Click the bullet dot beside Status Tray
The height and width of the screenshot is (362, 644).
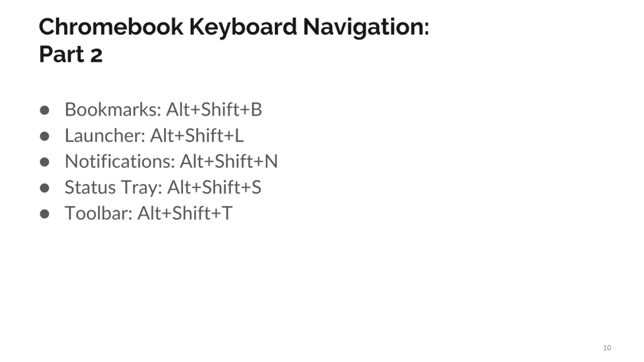[45, 188]
